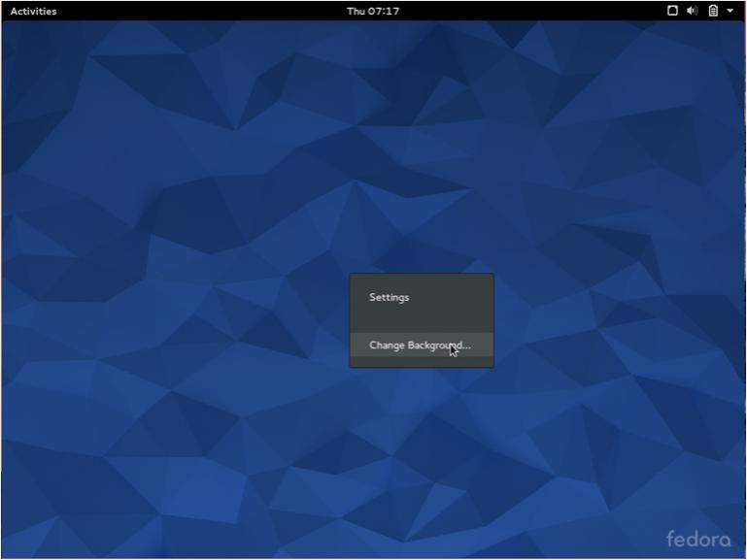Open sound controls via speaker indicator
This screenshot has height=560, width=747.
692,11
